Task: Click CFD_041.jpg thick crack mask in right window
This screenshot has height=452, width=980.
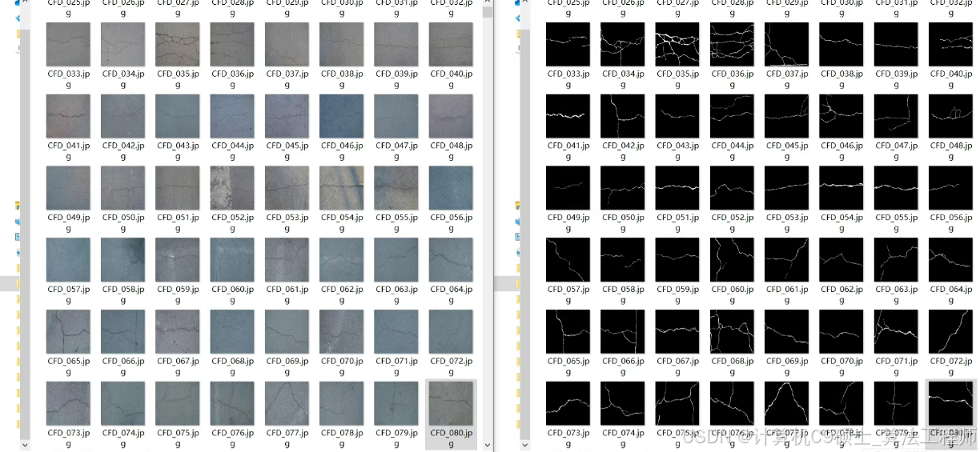Action: point(568,116)
